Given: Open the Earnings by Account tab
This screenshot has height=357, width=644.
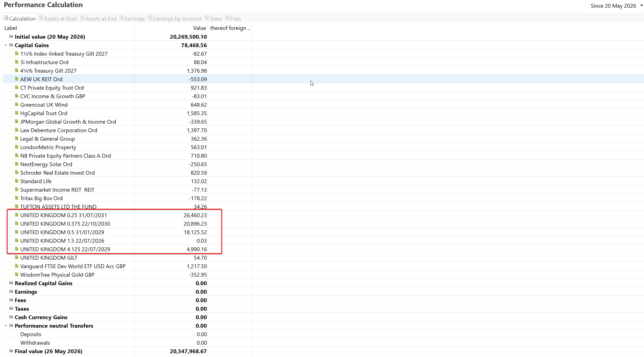Looking at the screenshot, I should point(175,19).
